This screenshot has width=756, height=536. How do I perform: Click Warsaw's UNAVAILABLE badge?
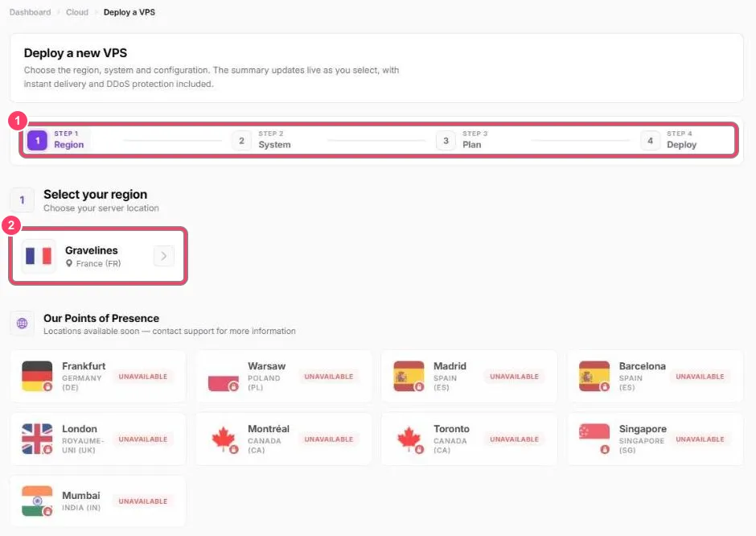329,377
